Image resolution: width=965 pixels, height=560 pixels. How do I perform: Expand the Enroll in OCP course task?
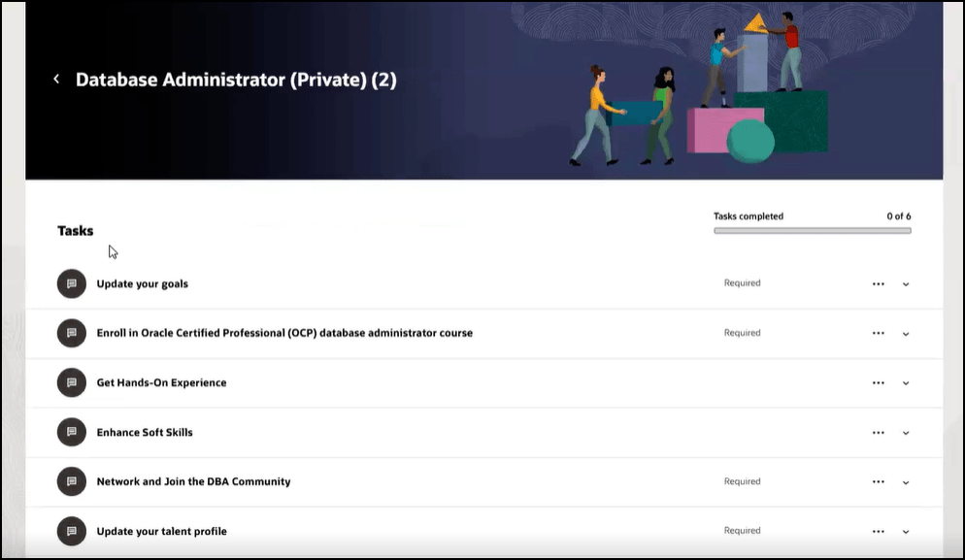click(x=906, y=334)
